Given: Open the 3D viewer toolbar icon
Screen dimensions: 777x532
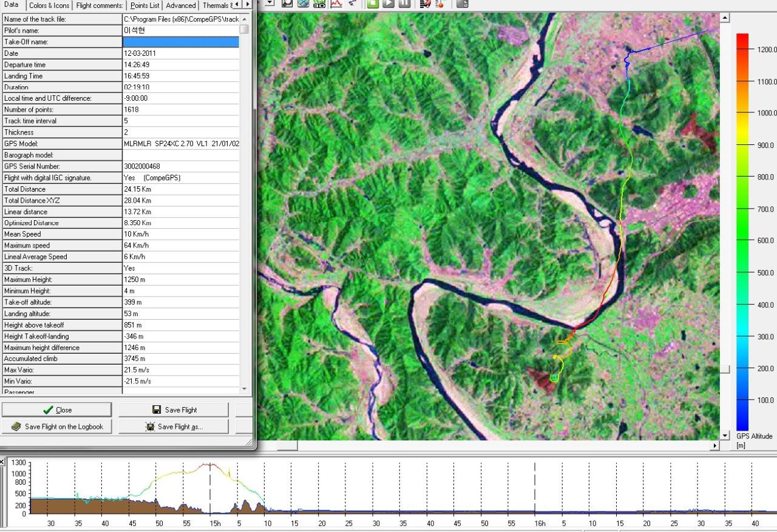Looking at the screenshot, I should (x=319, y=3).
